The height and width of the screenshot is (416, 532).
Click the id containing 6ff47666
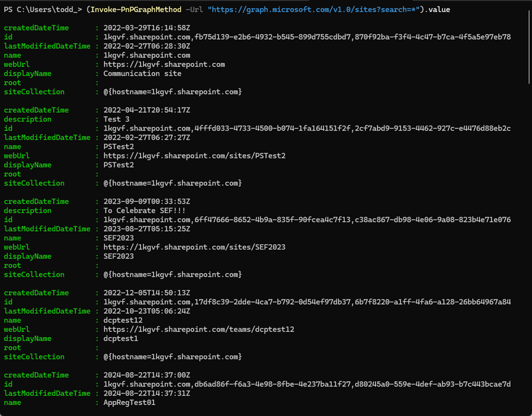click(307, 220)
